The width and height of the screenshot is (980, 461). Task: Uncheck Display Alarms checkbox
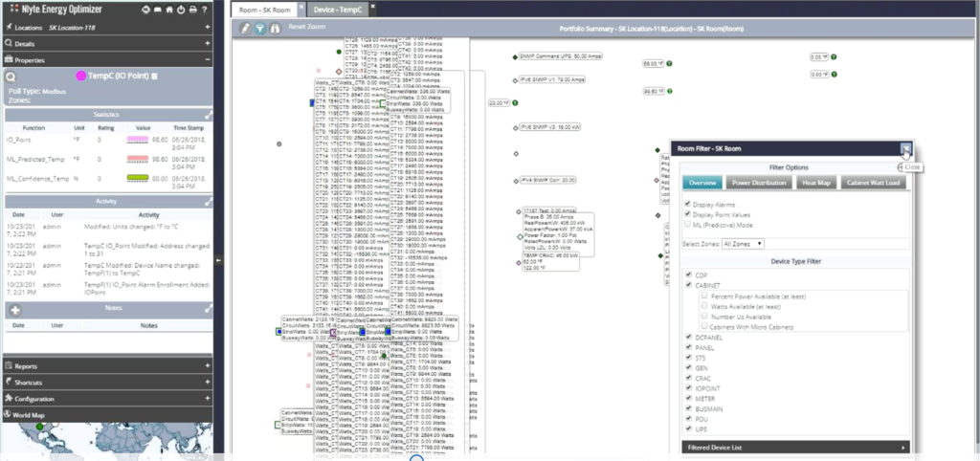pyautogui.click(x=688, y=204)
